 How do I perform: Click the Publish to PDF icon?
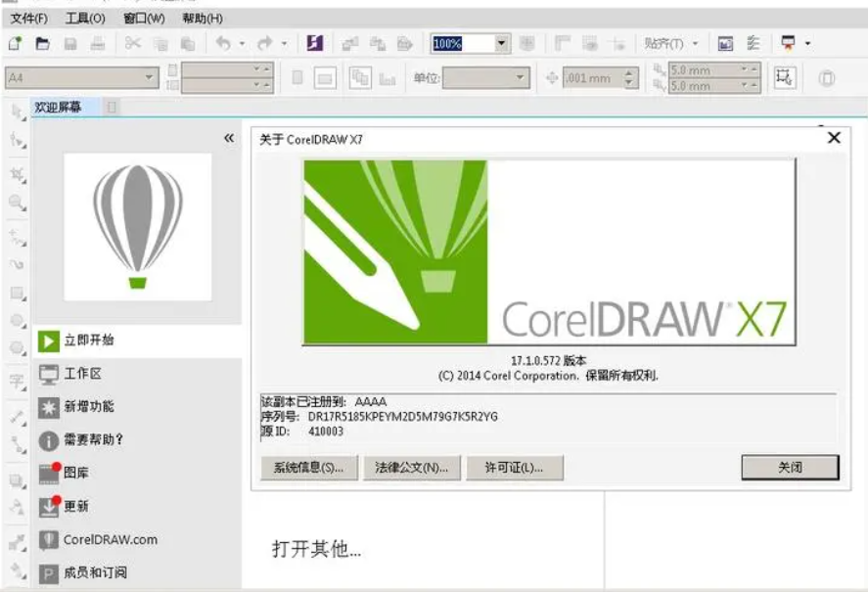coord(405,43)
